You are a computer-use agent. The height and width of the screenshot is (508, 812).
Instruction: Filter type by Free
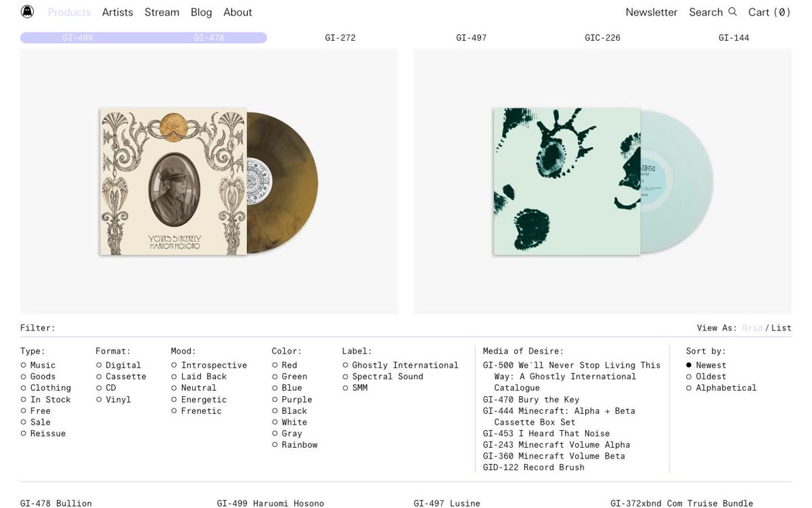(35, 411)
